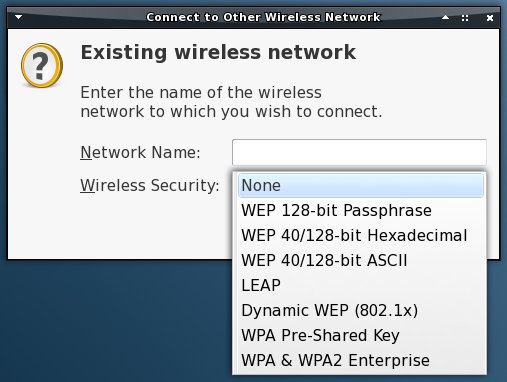Focus the Network Name text field
Screen dimensions: 507x382
[x=359, y=152]
